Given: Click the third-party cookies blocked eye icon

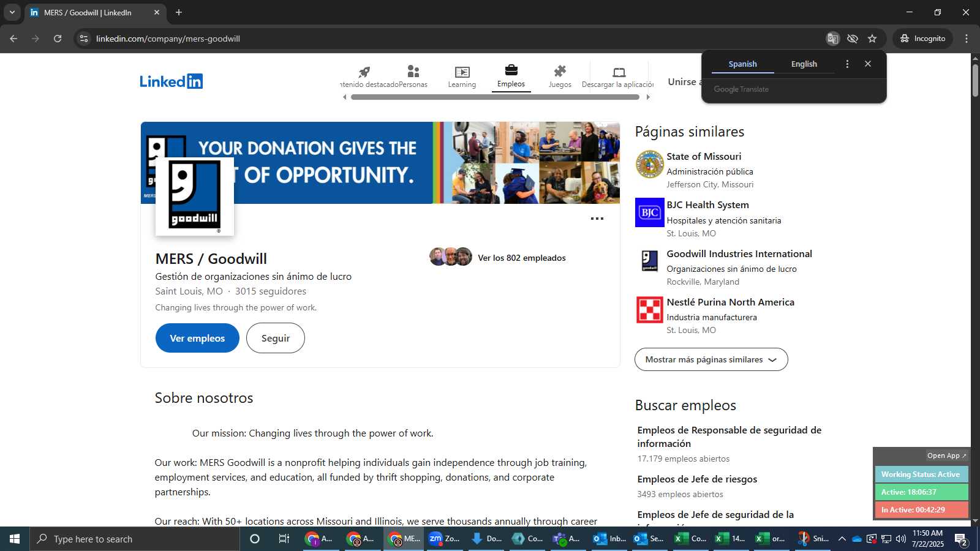Looking at the screenshot, I should [x=853, y=39].
